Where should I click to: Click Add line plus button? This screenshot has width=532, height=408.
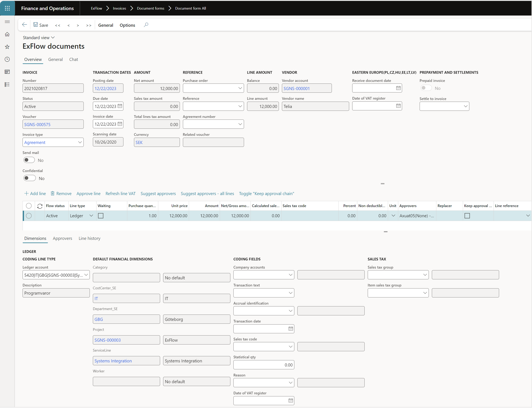coord(35,193)
